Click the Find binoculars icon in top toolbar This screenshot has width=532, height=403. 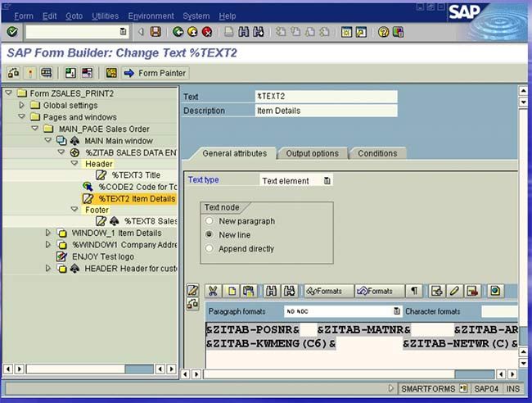244,32
